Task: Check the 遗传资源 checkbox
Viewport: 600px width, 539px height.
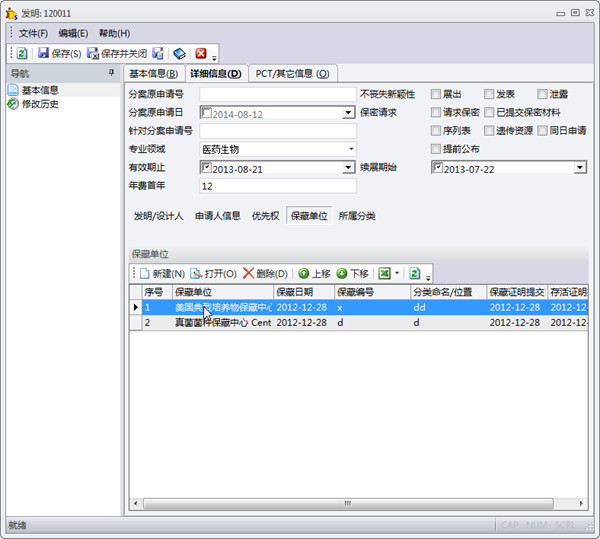Action: tap(489, 130)
